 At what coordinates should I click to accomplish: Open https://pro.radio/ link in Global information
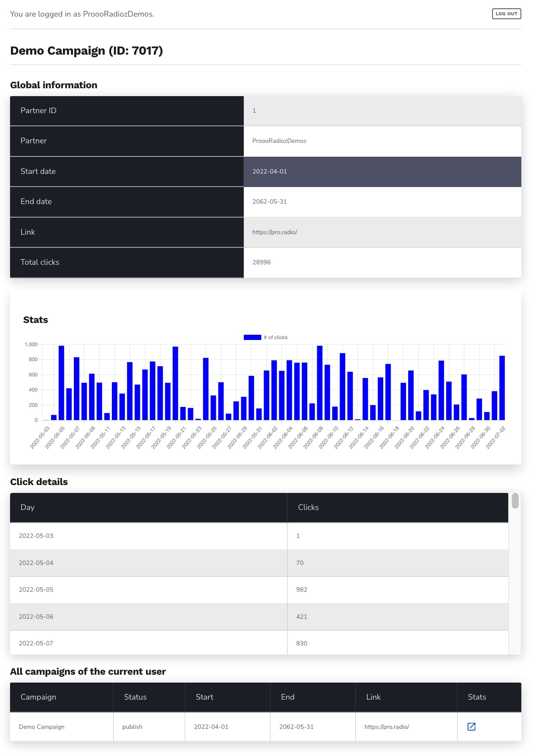(274, 232)
